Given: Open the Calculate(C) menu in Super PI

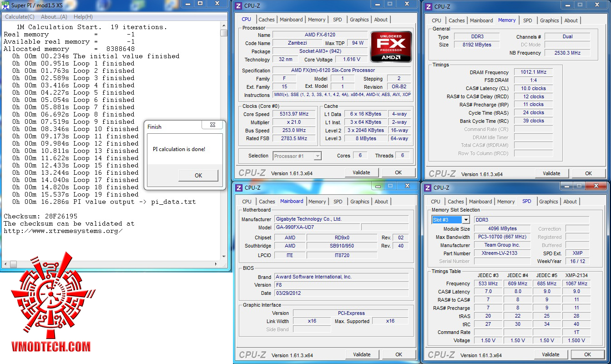Looking at the screenshot, I should 20,17.
